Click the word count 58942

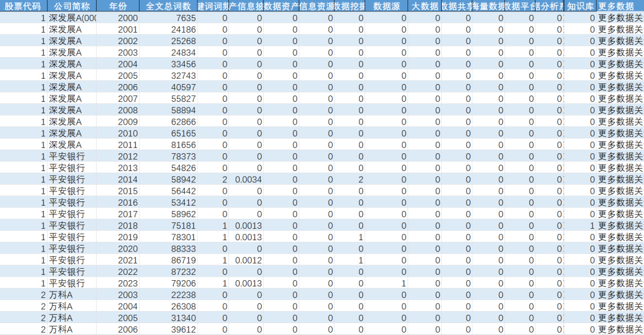click(x=168, y=179)
